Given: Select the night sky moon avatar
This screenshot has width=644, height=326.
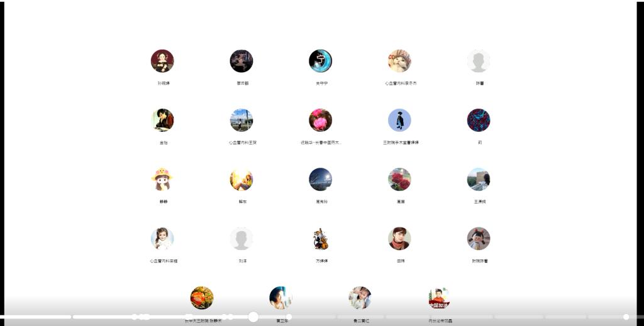Looking at the screenshot, I should pyautogui.click(x=320, y=179).
